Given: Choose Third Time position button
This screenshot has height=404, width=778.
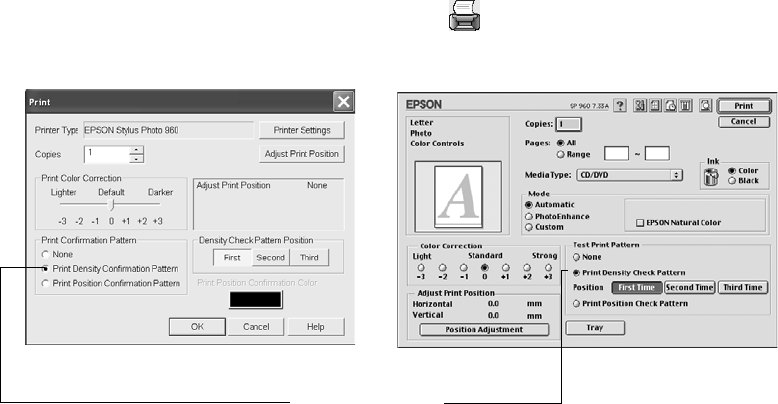Looking at the screenshot, I should [x=743, y=287].
